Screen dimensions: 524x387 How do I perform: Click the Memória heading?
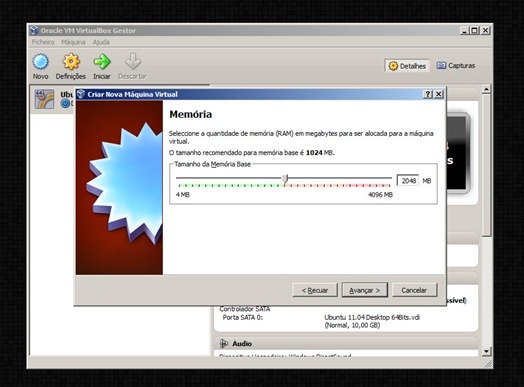(190, 114)
